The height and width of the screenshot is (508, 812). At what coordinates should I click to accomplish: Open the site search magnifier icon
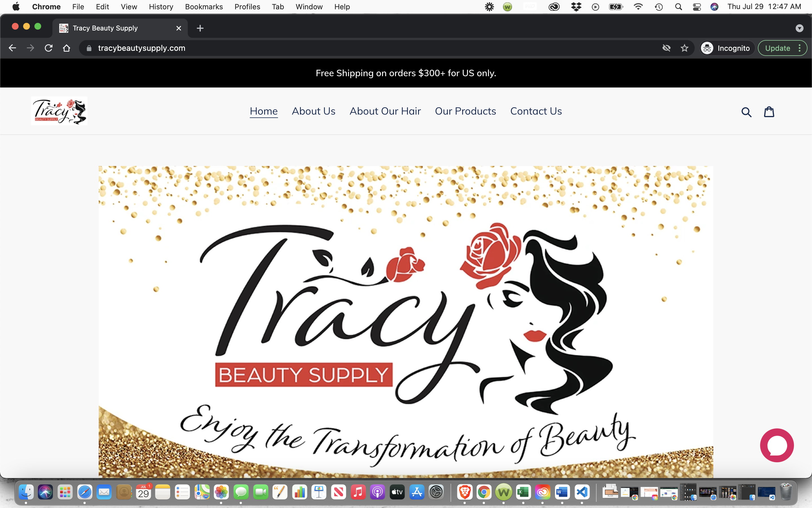pos(746,112)
